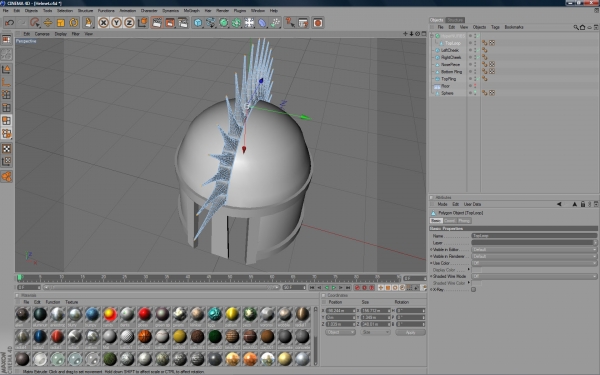The width and height of the screenshot is (600, 375).
Task: Expand Display Color arrow
Action: click(x=469, y=269)
